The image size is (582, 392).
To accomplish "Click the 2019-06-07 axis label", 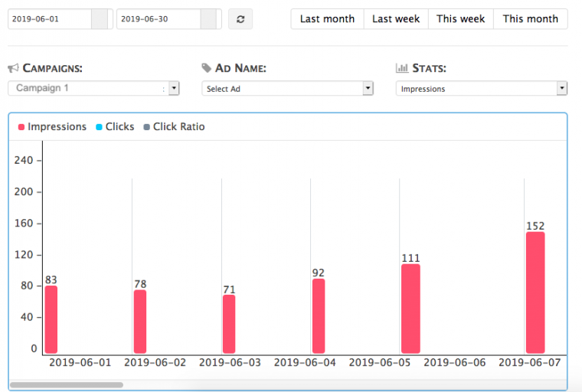I will (x=530, y=362).
